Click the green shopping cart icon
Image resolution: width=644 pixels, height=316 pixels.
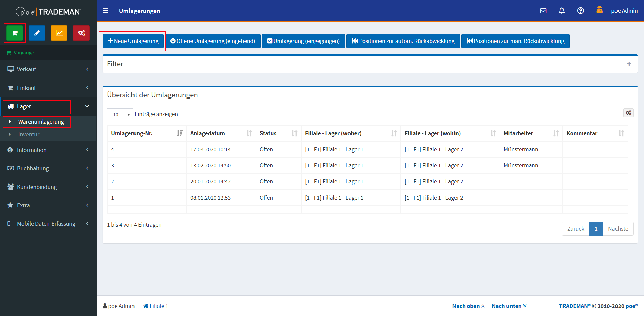(15, 33)
